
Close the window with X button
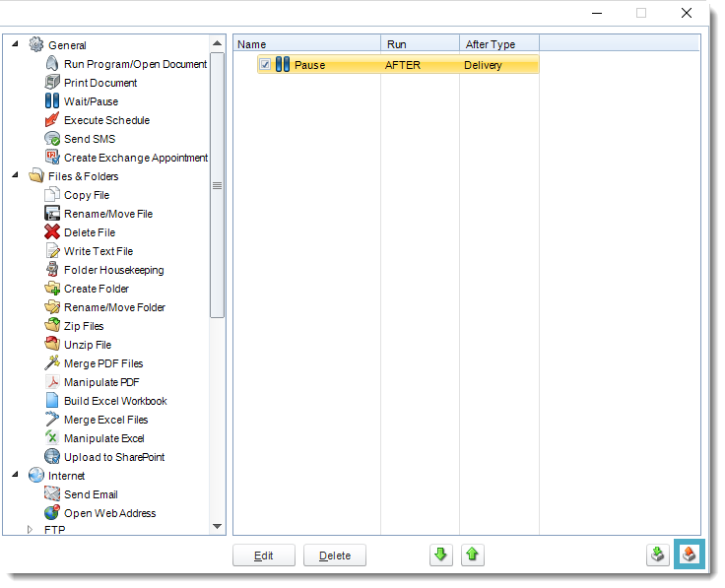click(687, 13)
